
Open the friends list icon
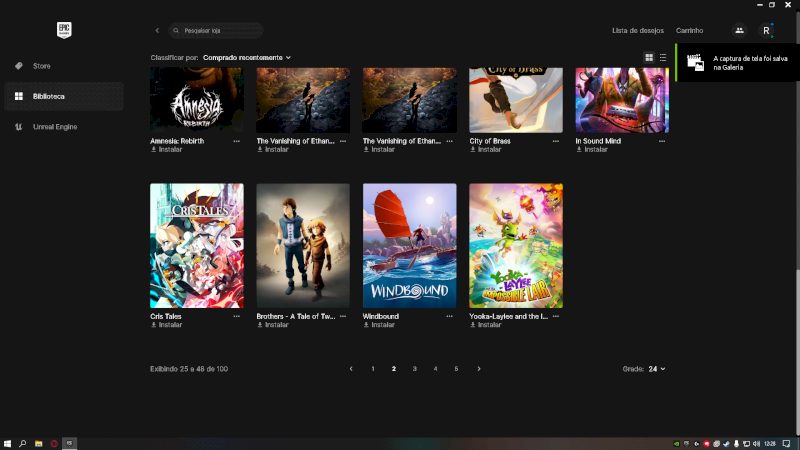739,31
